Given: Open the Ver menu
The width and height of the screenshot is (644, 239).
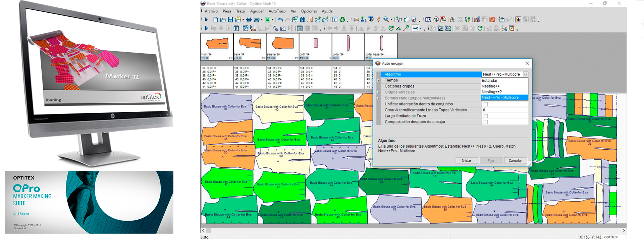Looking at the screenshot, I should coord(293,11).
